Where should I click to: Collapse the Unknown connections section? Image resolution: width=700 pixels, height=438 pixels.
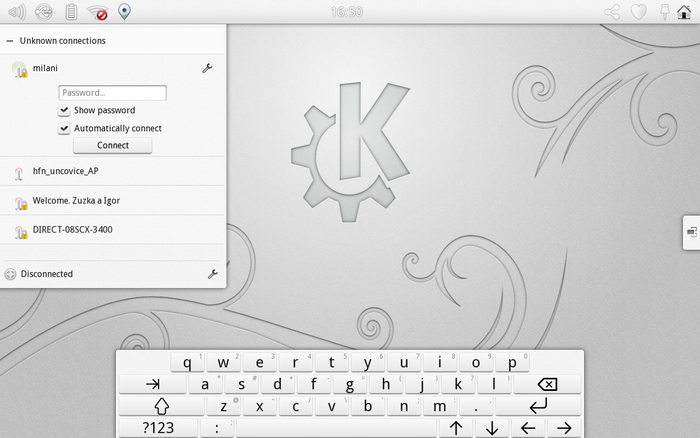pos(10,41)
